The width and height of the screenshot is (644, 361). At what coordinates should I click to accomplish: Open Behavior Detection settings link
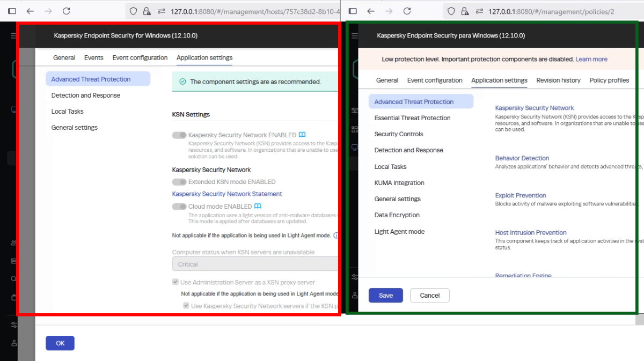pyautogui.click(x=522, y=158)
